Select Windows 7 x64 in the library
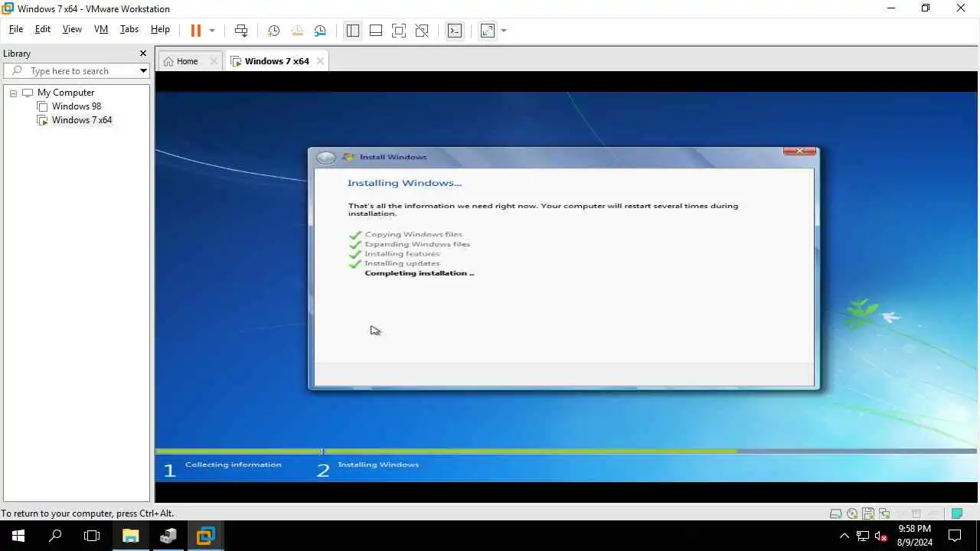980x551 pixels. pyautogui.click(x=81, y=120)
